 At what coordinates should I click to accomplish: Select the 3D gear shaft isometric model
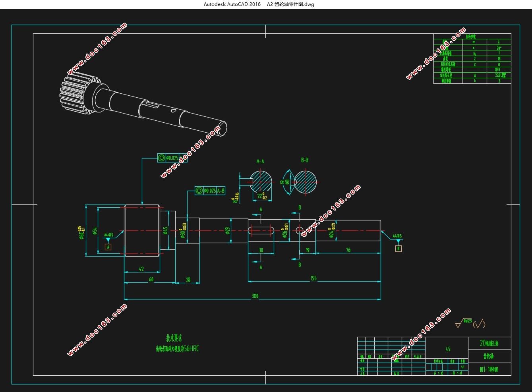[143, 103]
